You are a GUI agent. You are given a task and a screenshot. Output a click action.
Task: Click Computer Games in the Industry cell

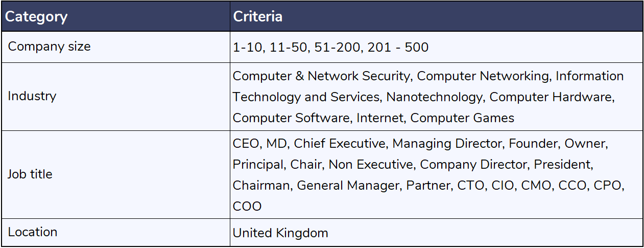[462, 118]
